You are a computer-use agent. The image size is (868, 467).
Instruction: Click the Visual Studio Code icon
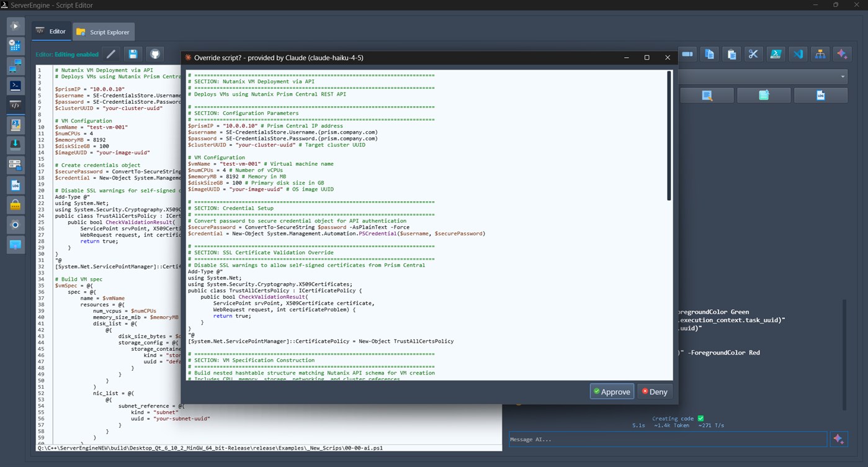coord(798,54)
